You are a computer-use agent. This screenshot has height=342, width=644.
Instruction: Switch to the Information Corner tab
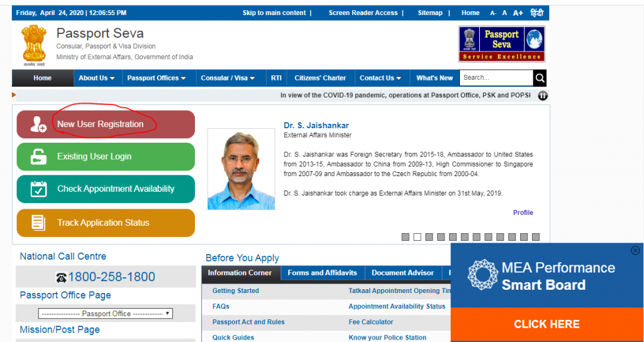240,273
